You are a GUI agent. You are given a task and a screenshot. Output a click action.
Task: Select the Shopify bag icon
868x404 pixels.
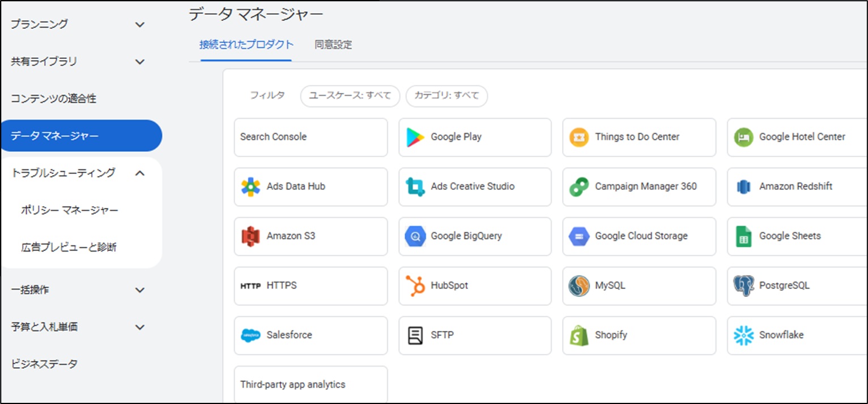(579, 335)
